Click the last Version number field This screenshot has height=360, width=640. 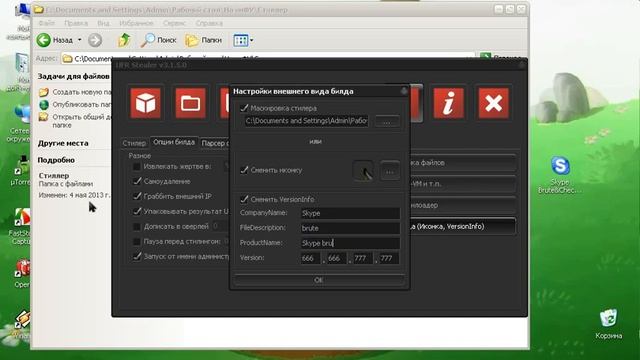tap(389, 258)
